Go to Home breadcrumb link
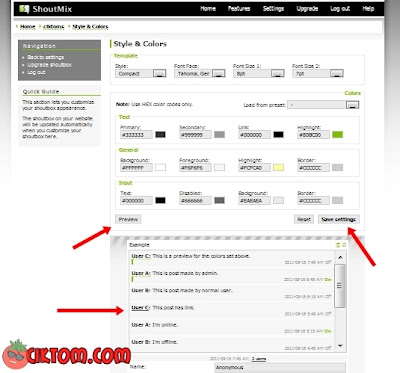Screen dimensions: 400x373 (27, 27)
